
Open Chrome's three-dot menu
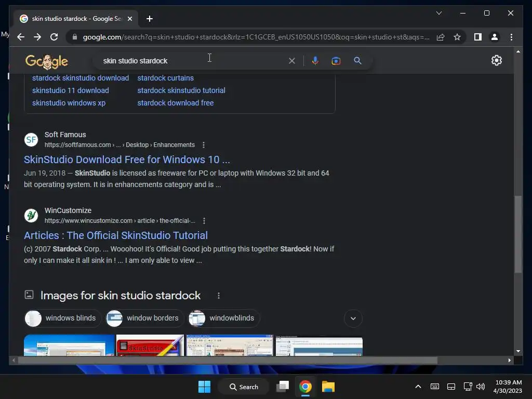tap(511, 37)
